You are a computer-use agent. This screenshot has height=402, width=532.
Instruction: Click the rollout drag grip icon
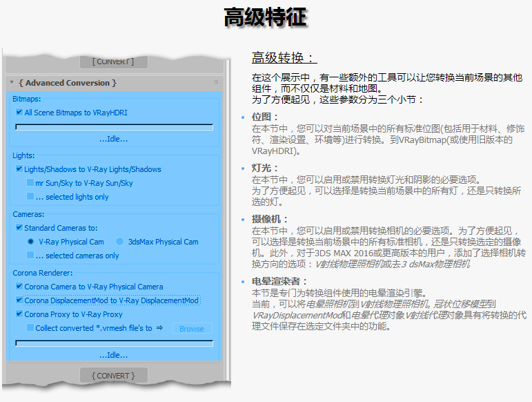[216, 82]
